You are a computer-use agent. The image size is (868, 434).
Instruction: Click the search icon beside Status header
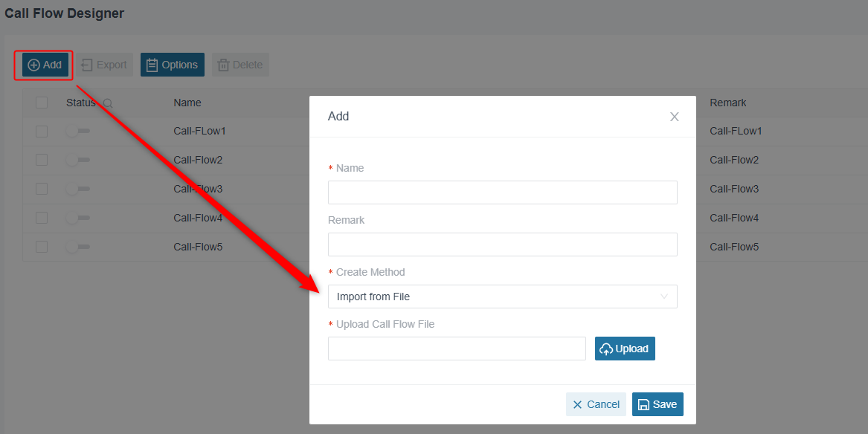[108, 103]
